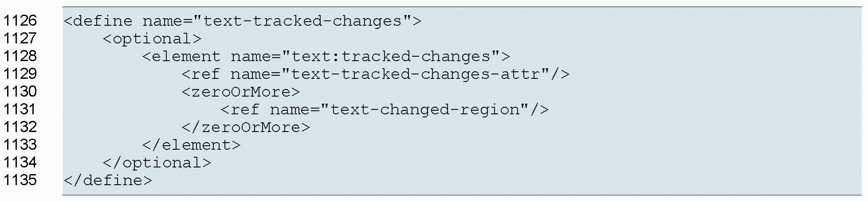
Task: Click line number 1134
Action: coord(20,163)
